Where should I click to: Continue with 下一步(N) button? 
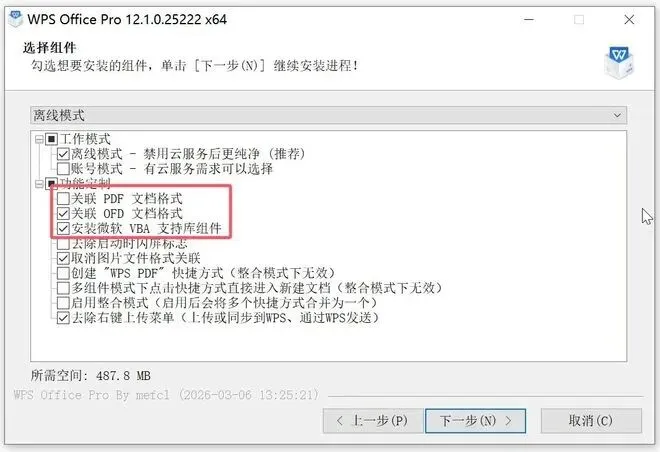coord(476,420)
